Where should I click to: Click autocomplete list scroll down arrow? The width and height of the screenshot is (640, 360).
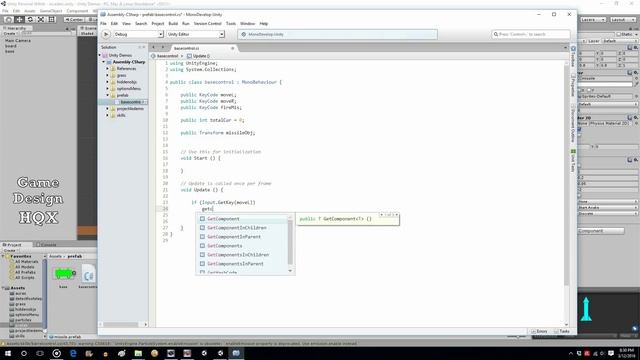tap(290, 271)
